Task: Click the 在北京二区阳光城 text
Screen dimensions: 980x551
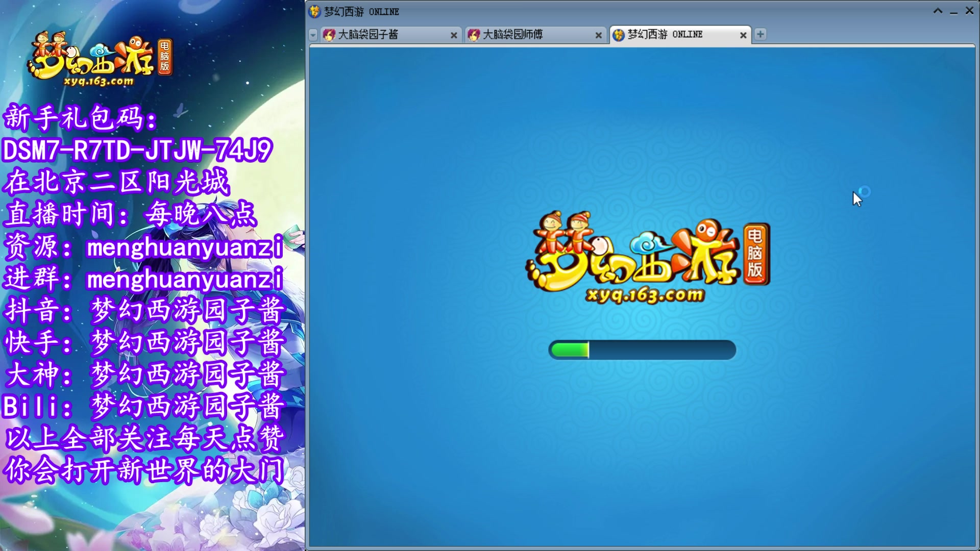Action: point(117,182)
